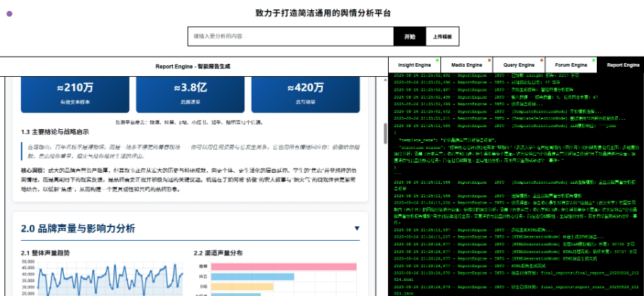This screenshot has width=644, height=296.
Task: Switch to the Insight Engine tab
Action: point(415,66)
